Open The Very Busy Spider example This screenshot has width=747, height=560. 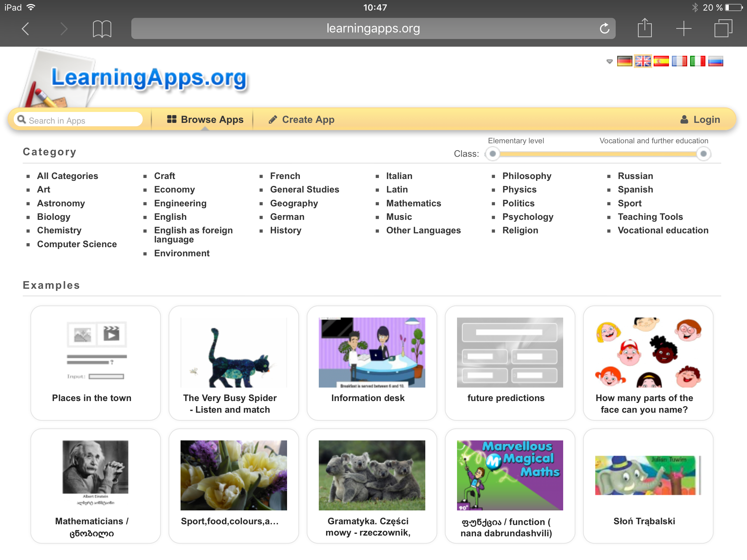coord(233,363)
